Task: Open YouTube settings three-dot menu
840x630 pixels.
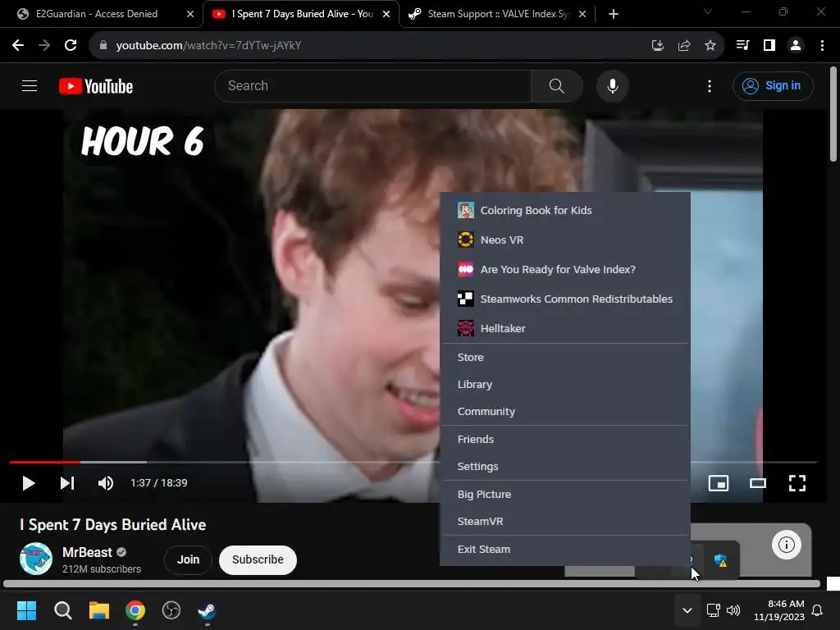Action: click(x=710, y=85)
